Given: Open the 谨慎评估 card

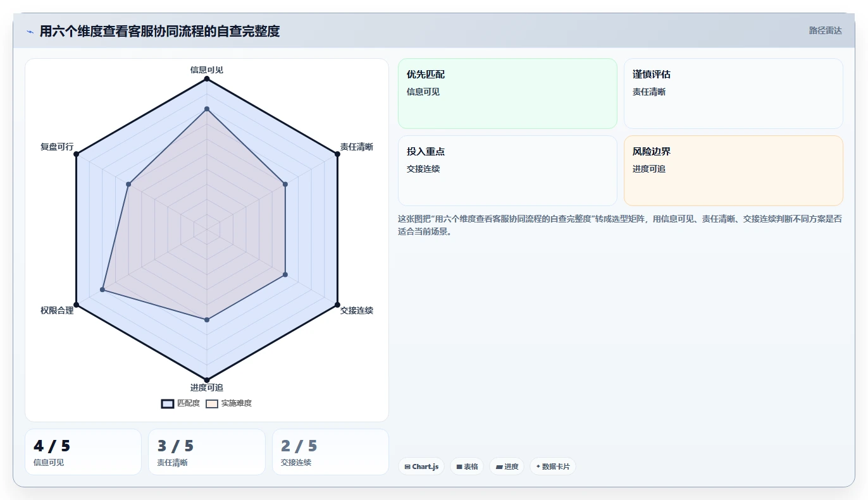Looking at the screenshot, I should pos(733,94).
